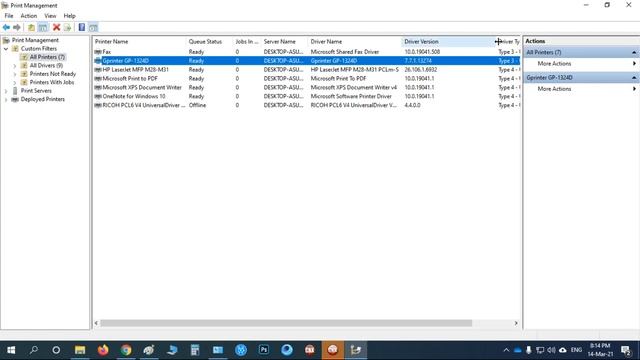Open Photoshop from the taskbar
Viewport: 640px width, 360px height.
coord(264,350)
